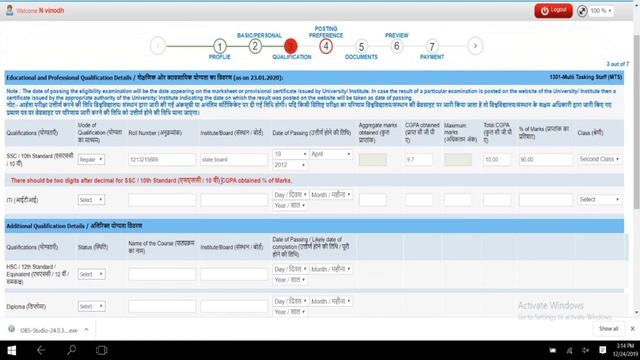
Task: Open Diploma Day dropdown
Action: 290,301
